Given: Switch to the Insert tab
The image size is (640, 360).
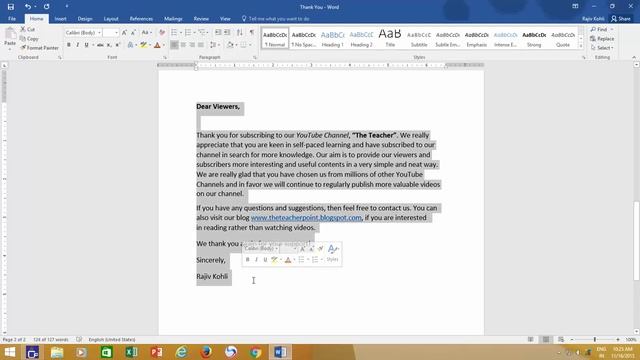Looking at the screenshot, I should tap(60, 19).
